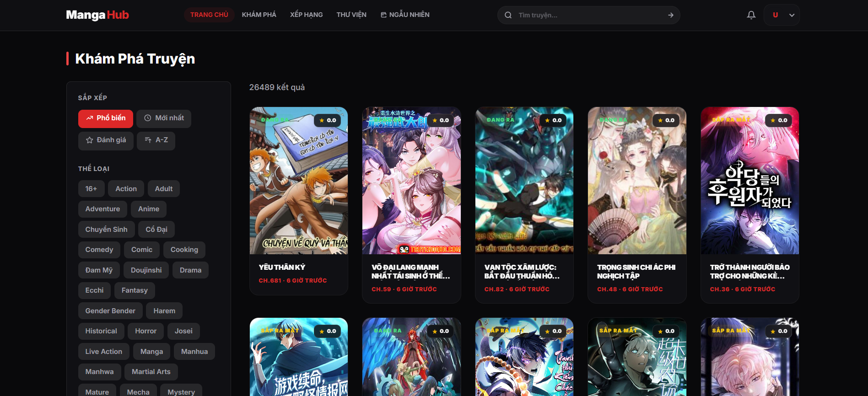Viewport: 868px width, 396px height.
Task: Click the search magnifier icon
Action: click(x=508, y=15)
